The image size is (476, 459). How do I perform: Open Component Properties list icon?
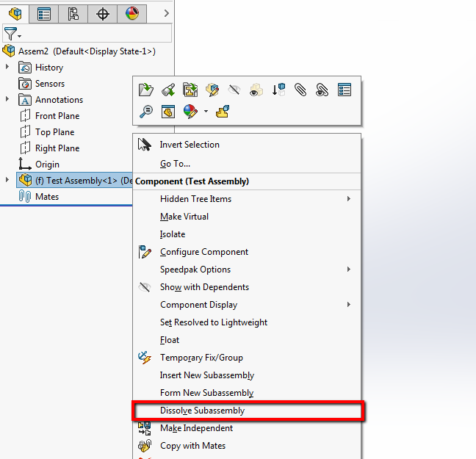coord(345,90)
